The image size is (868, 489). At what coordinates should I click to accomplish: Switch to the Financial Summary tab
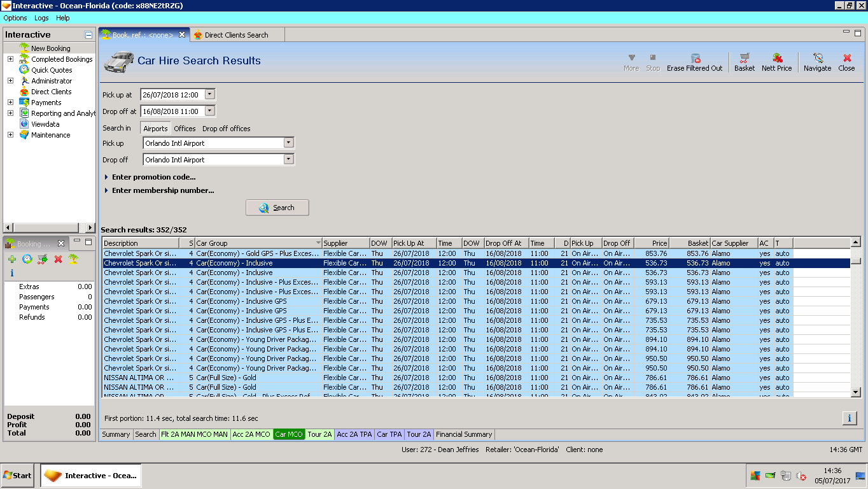464,434
